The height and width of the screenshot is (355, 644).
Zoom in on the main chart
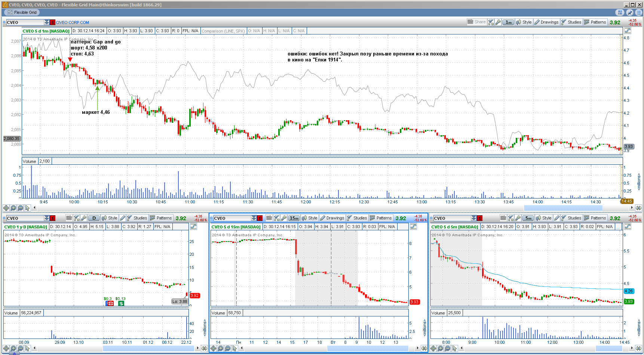coord(13,208)
